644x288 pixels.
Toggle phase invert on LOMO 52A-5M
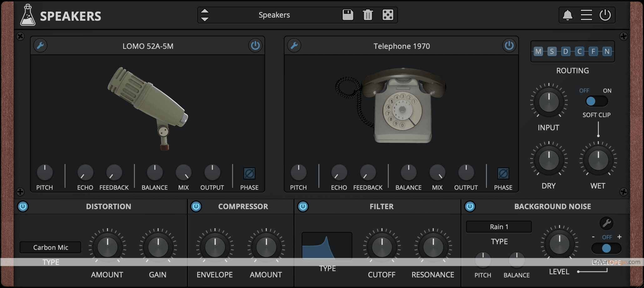coord(249,173)
